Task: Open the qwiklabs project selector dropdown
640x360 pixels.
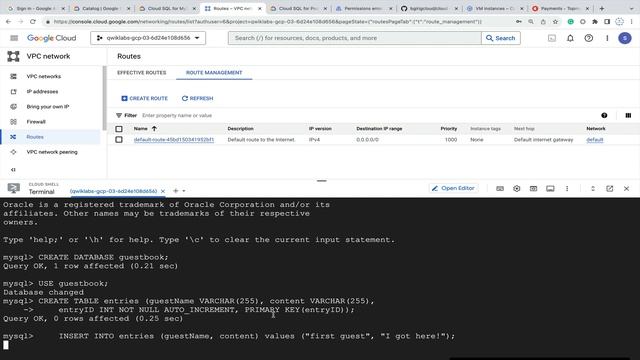Action: coord(148,38)
